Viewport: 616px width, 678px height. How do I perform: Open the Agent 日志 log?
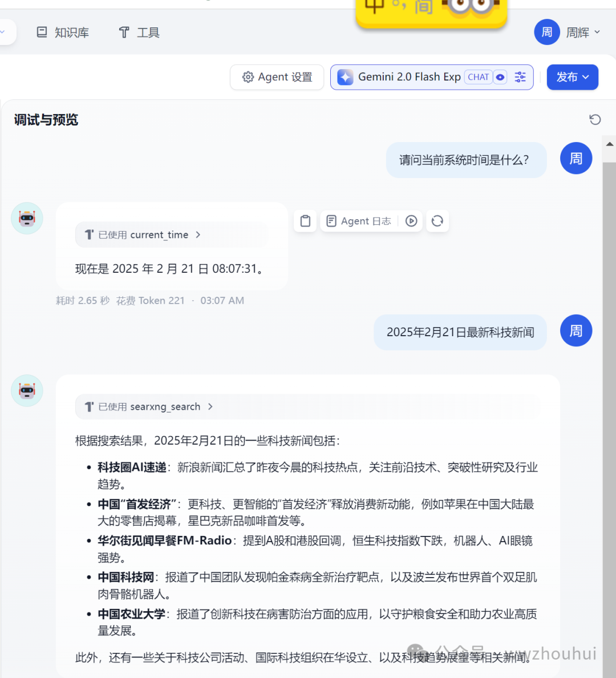pyautogui.click(x=359, y=221)
